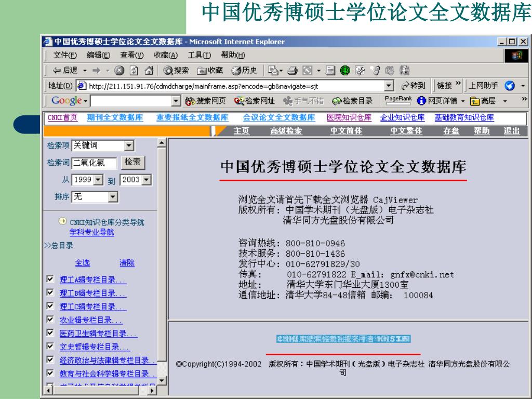The width and height of the screenshot is (532, 399).
Task: Uncheck 理工C辑专栏目录 checkbox
Action: coord(50,305)
